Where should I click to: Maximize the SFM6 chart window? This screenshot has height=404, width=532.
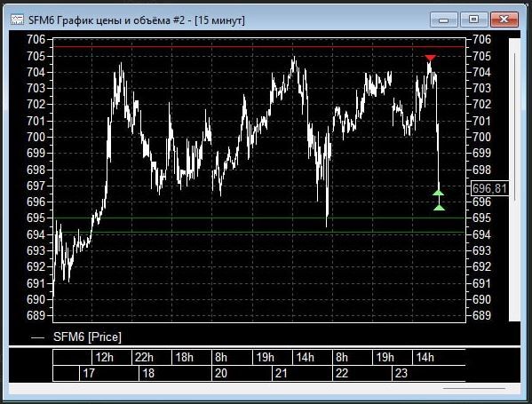click(473, 20)
